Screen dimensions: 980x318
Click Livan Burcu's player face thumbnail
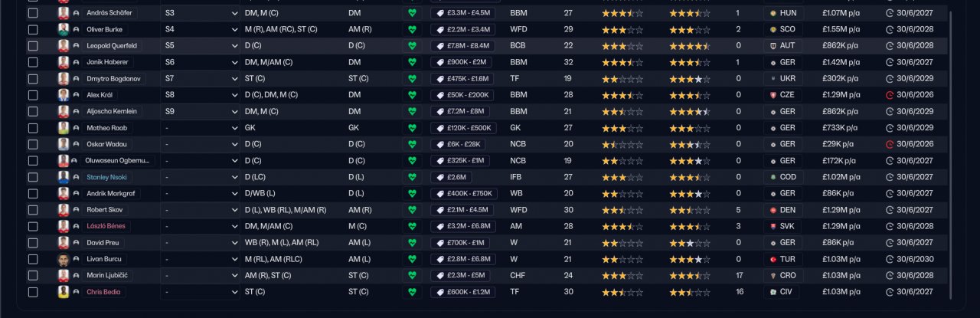coord(63,259)
